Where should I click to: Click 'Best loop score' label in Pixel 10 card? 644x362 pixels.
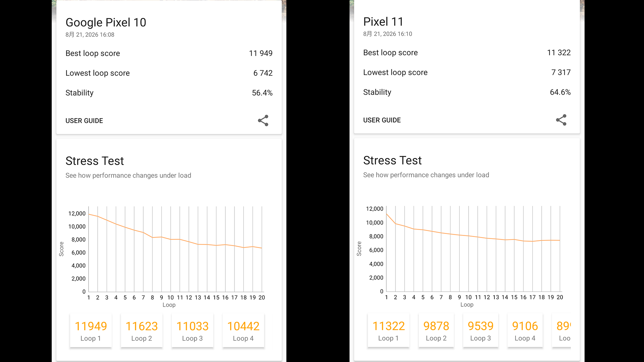point(93,53)
